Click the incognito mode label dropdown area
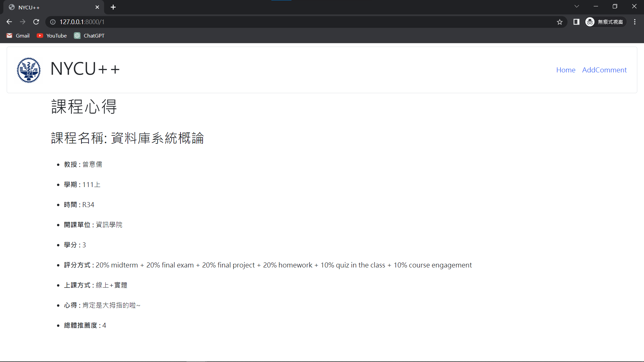This screenshot has width=644, height=362. click(x=610, y=22)
